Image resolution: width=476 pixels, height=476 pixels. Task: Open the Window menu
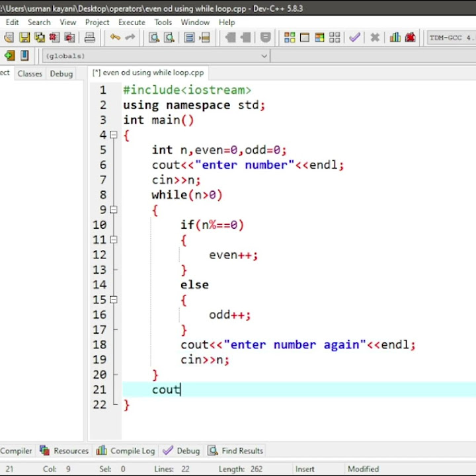pyautogui.click(x=195, y=22)
